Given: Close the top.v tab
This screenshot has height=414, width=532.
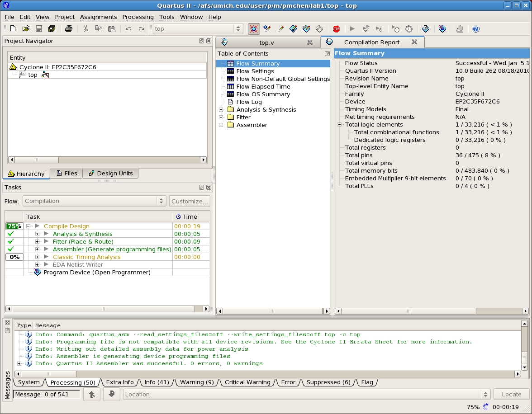Looking at the screenshot, I should click(310, 42).
